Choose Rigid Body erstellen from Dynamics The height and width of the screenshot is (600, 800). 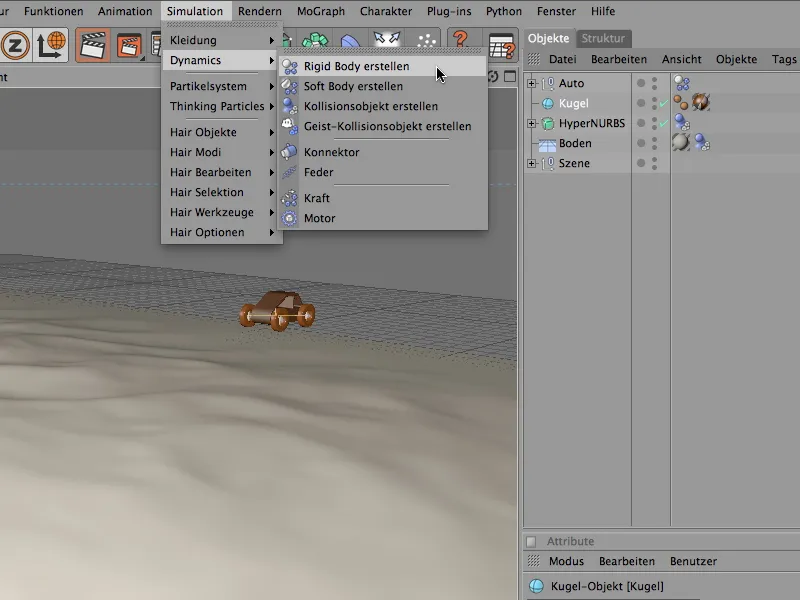(x=356, y=66)
